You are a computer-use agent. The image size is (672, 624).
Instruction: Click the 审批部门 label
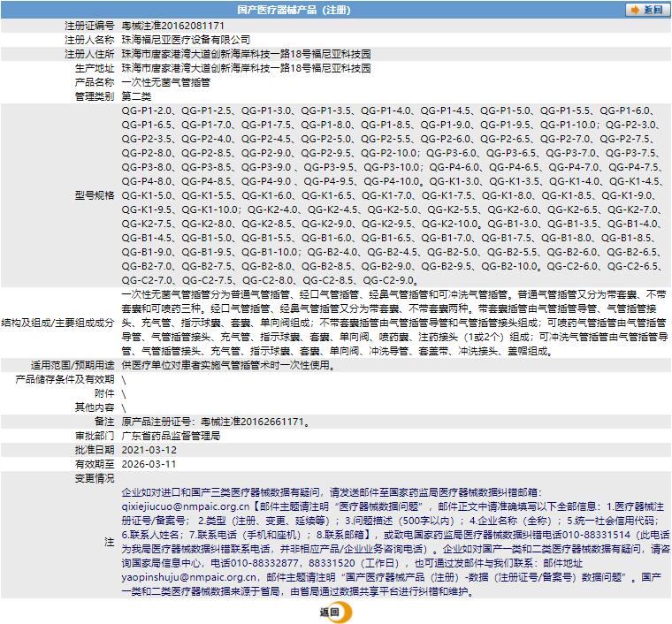[95, 436]
